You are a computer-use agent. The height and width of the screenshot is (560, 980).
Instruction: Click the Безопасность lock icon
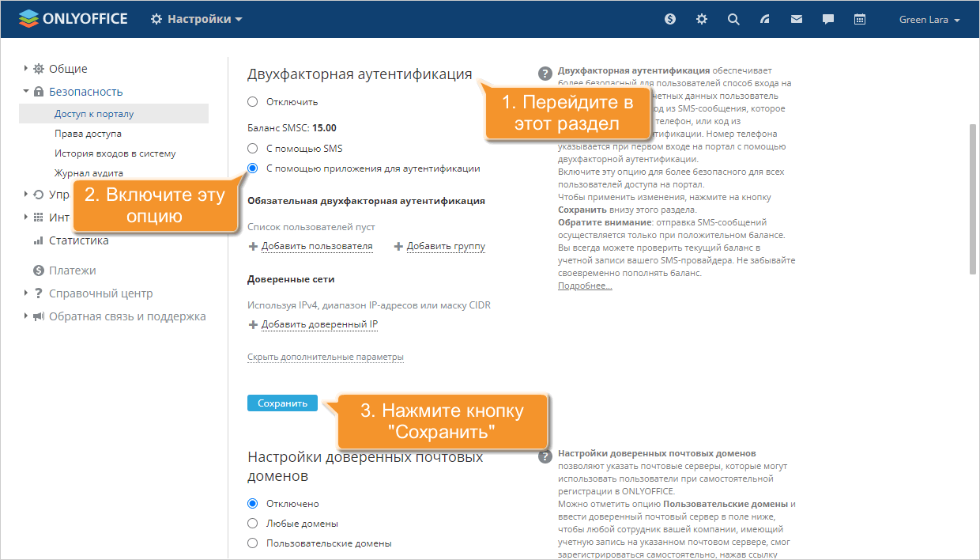pyautogui.click(x=38, y=92)
